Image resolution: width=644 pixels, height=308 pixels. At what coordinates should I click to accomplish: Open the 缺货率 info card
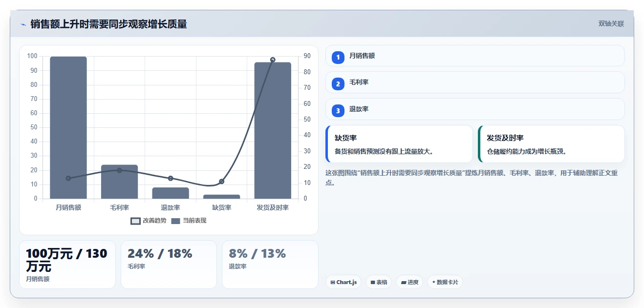[399, 144]
